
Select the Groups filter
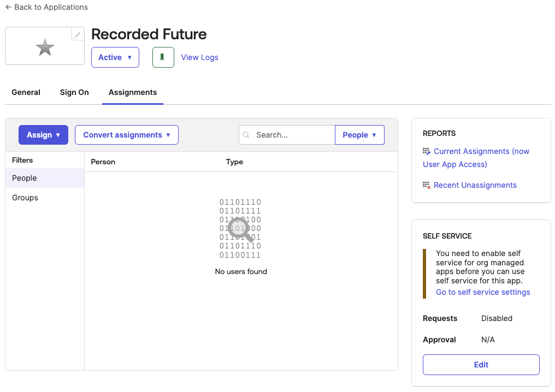click(x=25, y=198)
